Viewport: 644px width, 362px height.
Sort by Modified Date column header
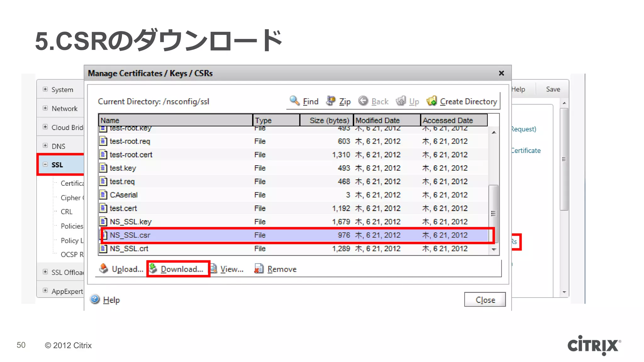(387, 120)
